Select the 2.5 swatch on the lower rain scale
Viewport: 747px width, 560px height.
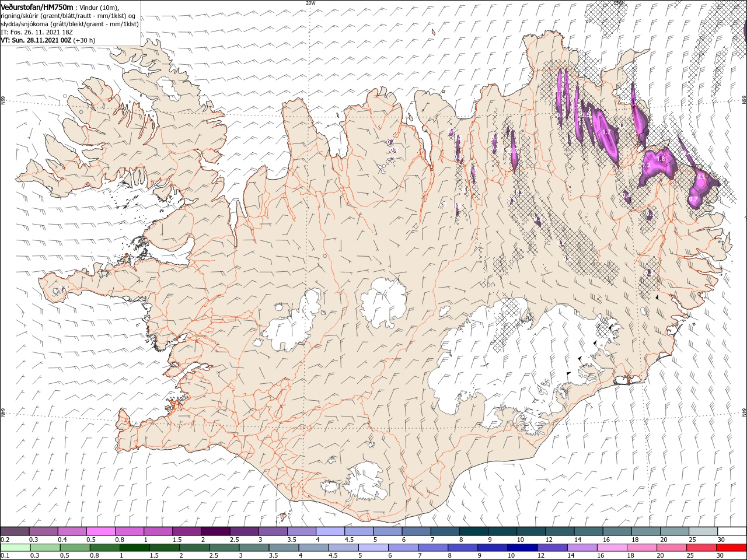point(224,548)
